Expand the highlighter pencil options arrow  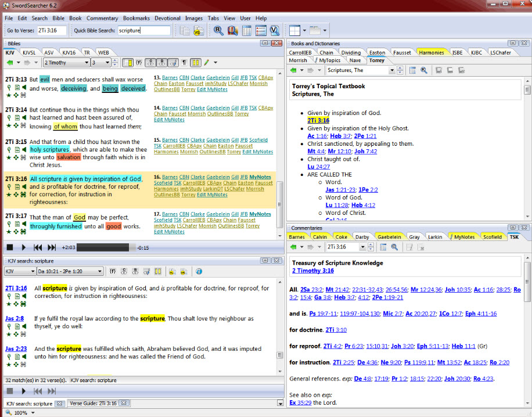pyautogui.click(x=215, y=62)
